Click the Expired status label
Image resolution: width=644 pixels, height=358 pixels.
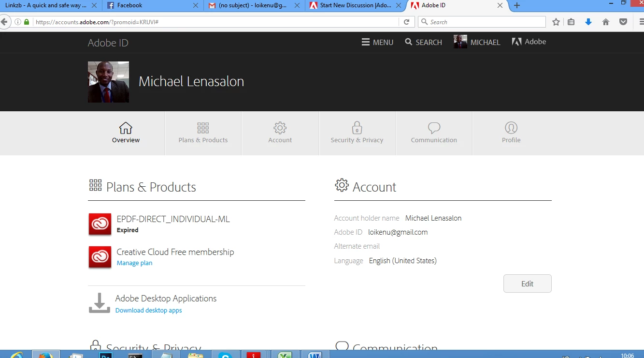pos(128,230)
